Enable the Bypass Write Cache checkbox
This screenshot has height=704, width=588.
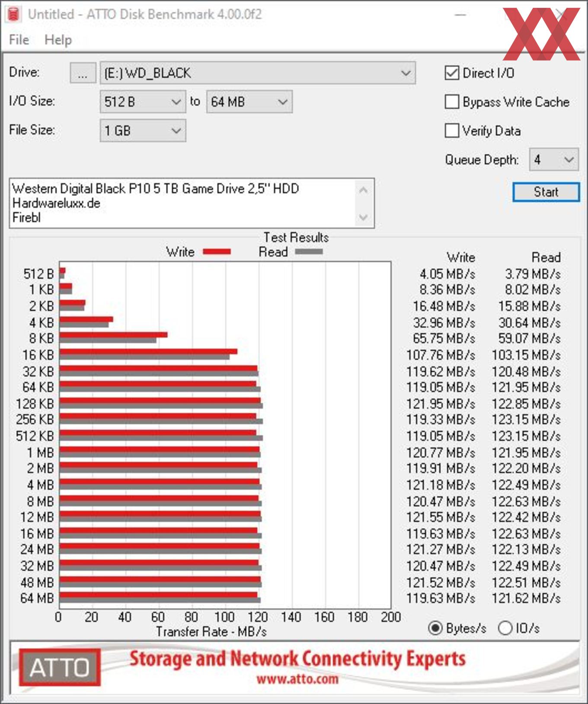[452, 102]
